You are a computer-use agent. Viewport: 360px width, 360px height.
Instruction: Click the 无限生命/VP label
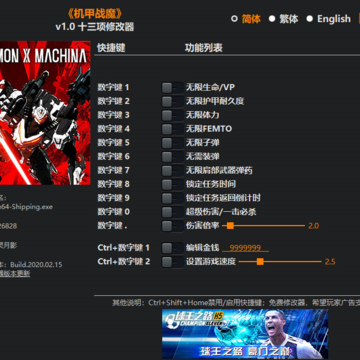click(x=210, y=88)
